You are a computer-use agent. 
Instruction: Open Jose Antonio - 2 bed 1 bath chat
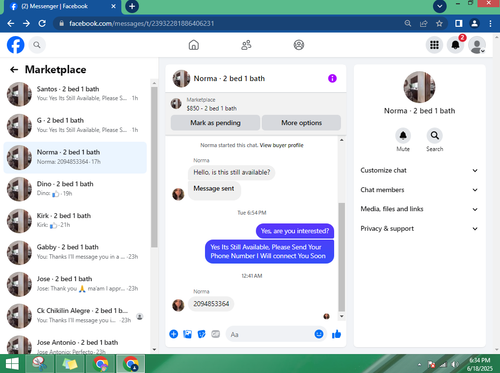pos(75,344)
